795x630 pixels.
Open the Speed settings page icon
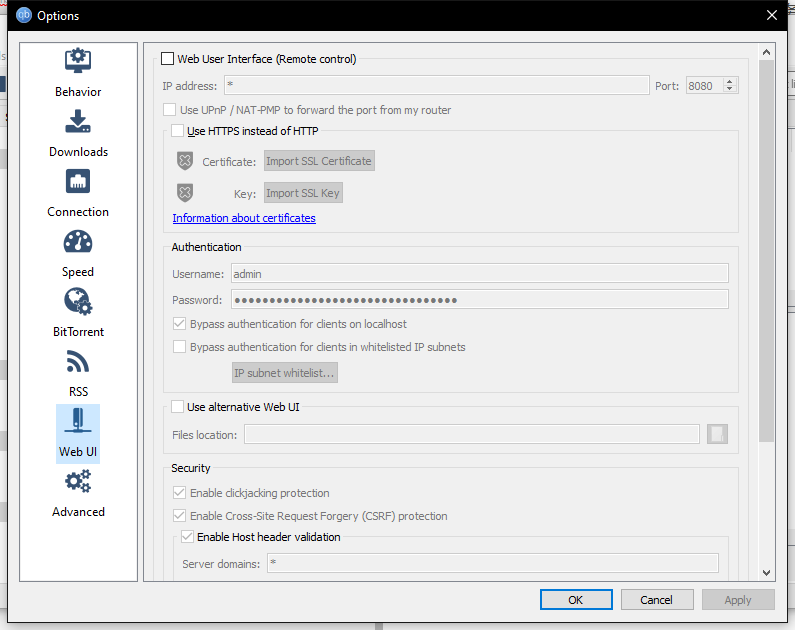[x=78, y=242]
